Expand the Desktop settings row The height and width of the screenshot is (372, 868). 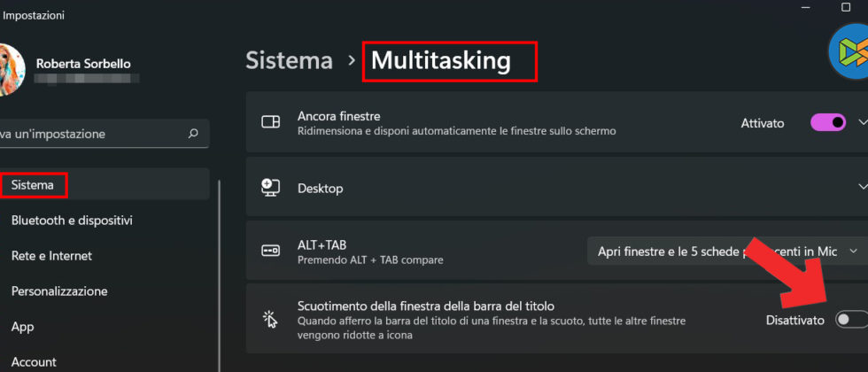pyautogui.click(x=863, y=187)
